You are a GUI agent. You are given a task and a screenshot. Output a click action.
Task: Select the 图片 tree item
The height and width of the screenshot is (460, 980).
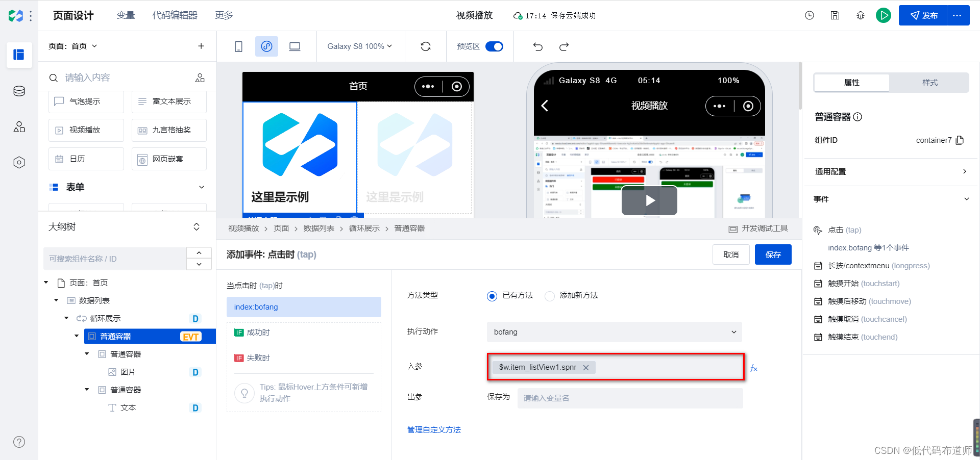point(128,372)
